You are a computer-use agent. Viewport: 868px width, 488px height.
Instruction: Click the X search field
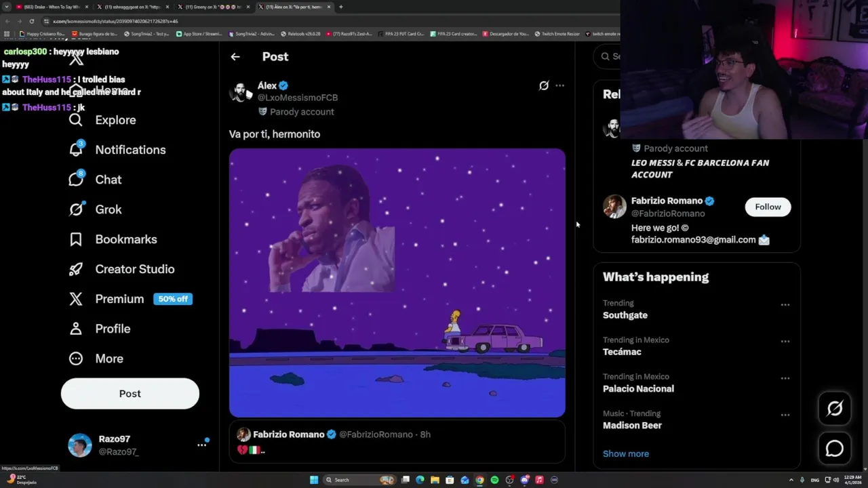[x=607, y=56]
